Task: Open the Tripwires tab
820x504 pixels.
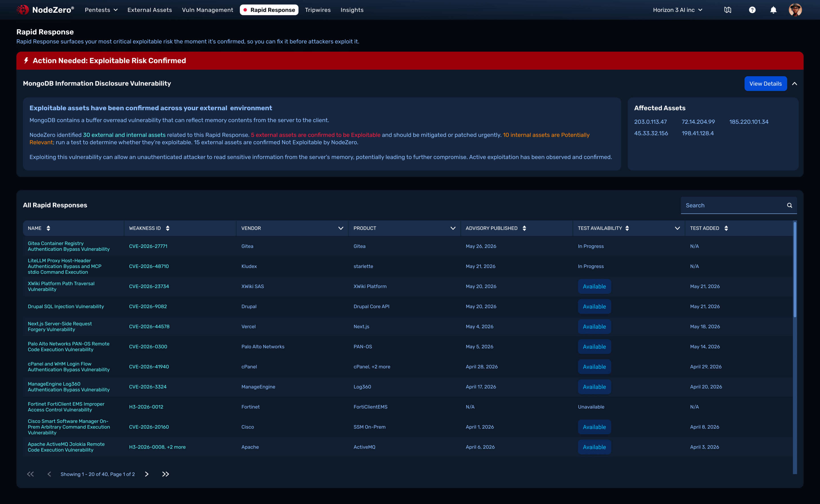Action: (x=318, y=10)
